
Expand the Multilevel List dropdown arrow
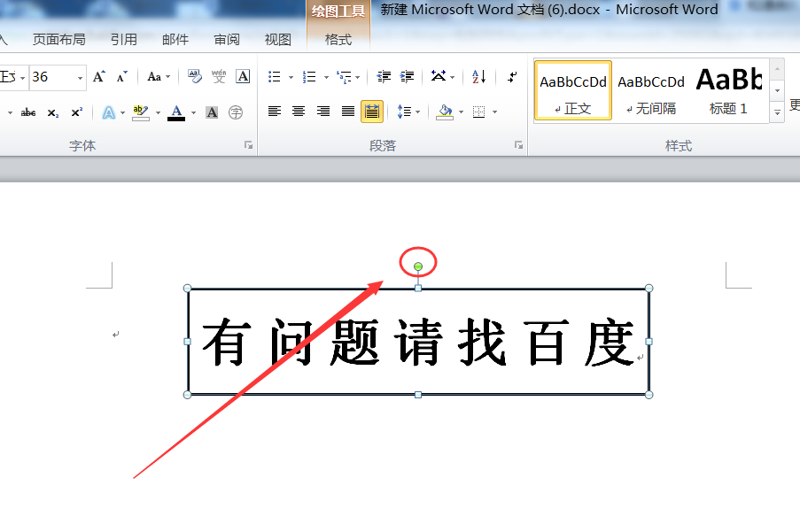(358, 78)
